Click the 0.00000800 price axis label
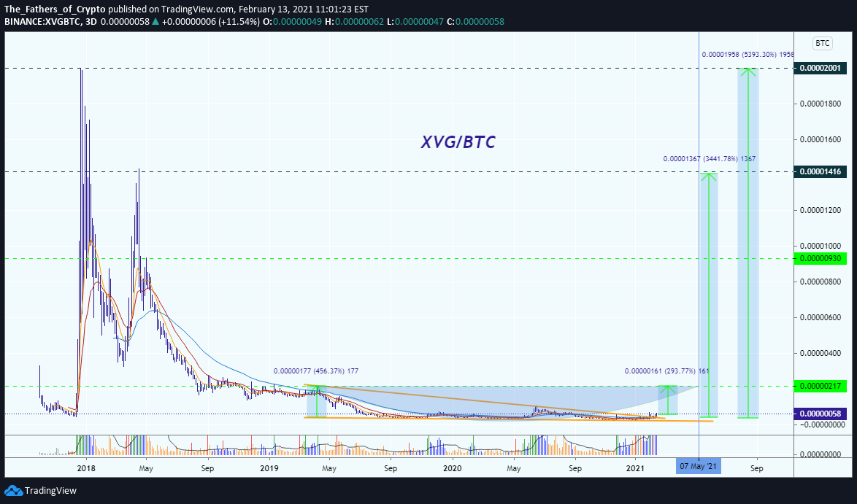Image resolution: width=857 pixels, height=504 pixels. pos(821,282)
